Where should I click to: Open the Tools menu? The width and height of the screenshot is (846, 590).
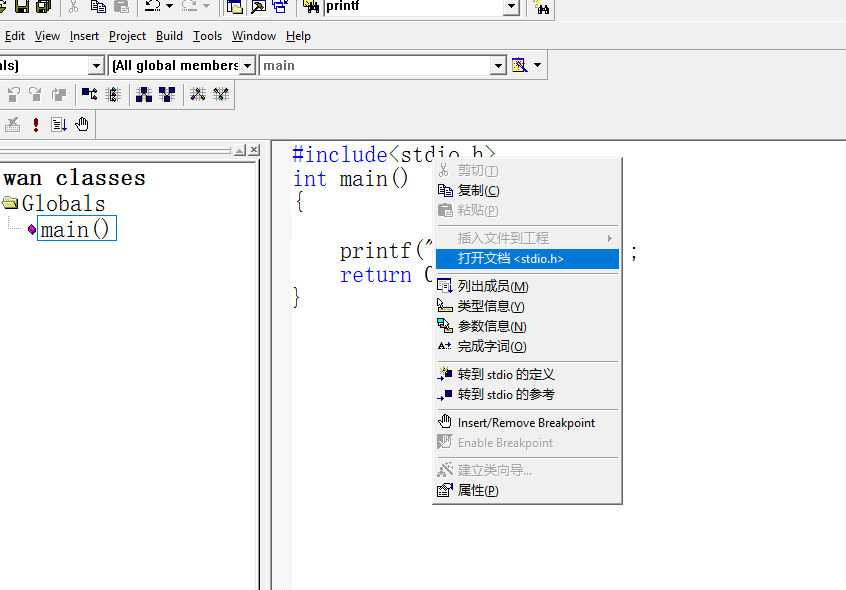tap(207, 36)
